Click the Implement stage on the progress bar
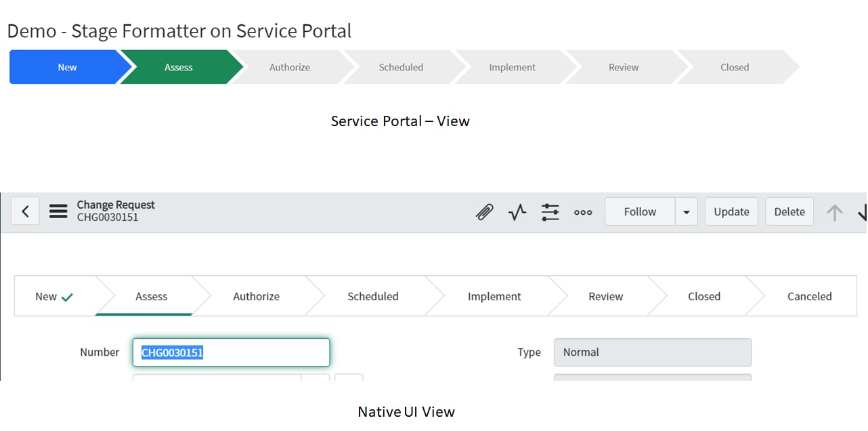Image resolution: width=868 pixels, height=431 pixels. click(x=512, y=67)
